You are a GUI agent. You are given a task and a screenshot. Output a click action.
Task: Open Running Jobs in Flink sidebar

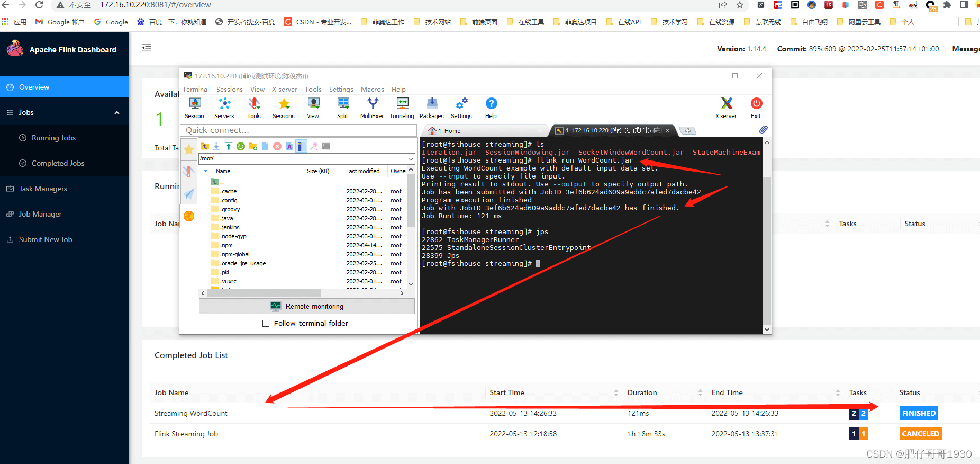point(53,138)
